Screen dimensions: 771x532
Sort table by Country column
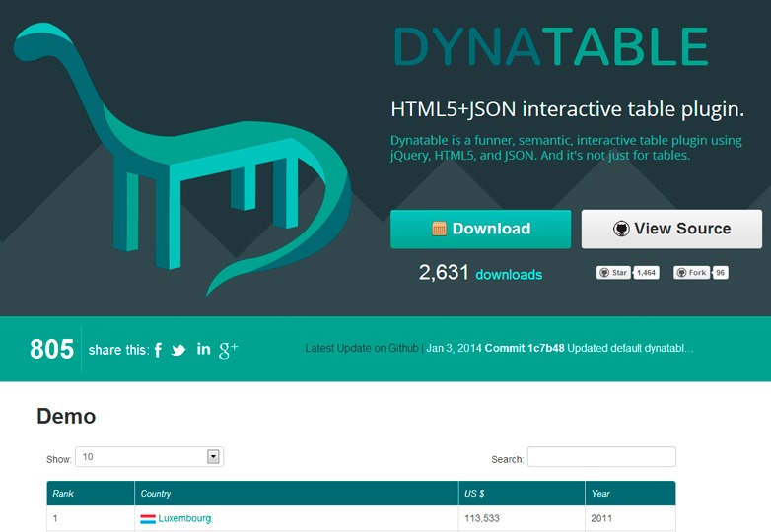click(156, 493)
